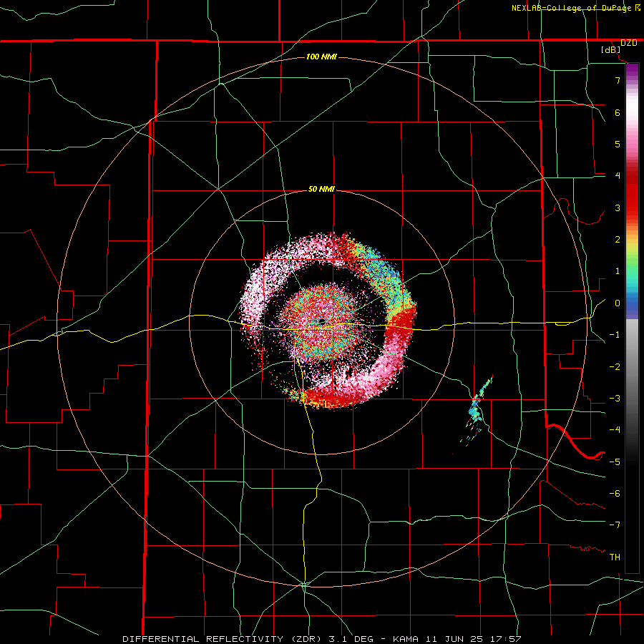644x644 pixels.
Task: Click the KAMA radar site identifier
Action: tap(406, 639)
